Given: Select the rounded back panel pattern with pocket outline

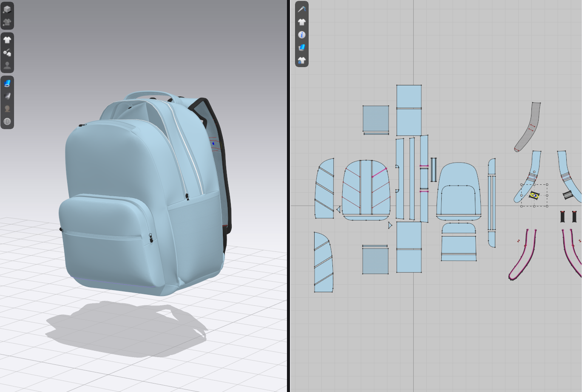Looking at the screenshot, I should pyautogui.click(x=459, y=191).
